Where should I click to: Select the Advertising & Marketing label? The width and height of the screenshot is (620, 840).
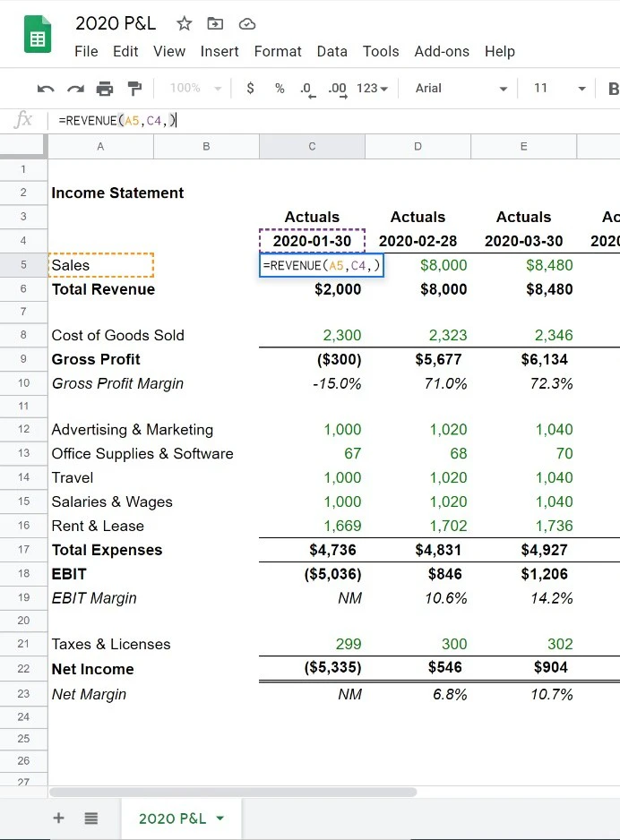[133, 430]
